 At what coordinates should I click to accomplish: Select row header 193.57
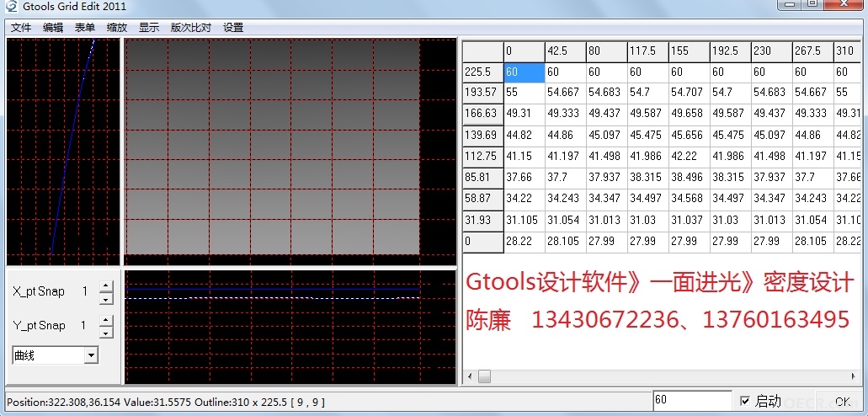[483, 93]
